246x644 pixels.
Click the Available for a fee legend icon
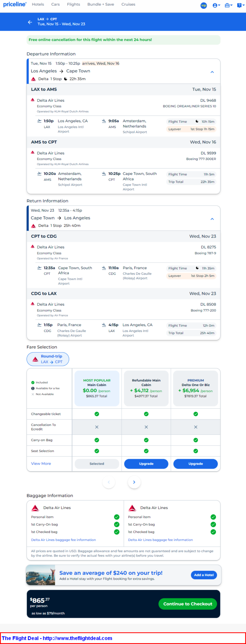[33, 388]
